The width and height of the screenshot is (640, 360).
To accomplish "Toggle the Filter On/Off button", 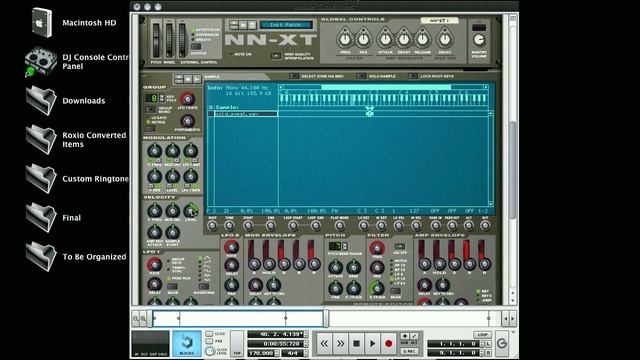I will click(x=400, y=246).
